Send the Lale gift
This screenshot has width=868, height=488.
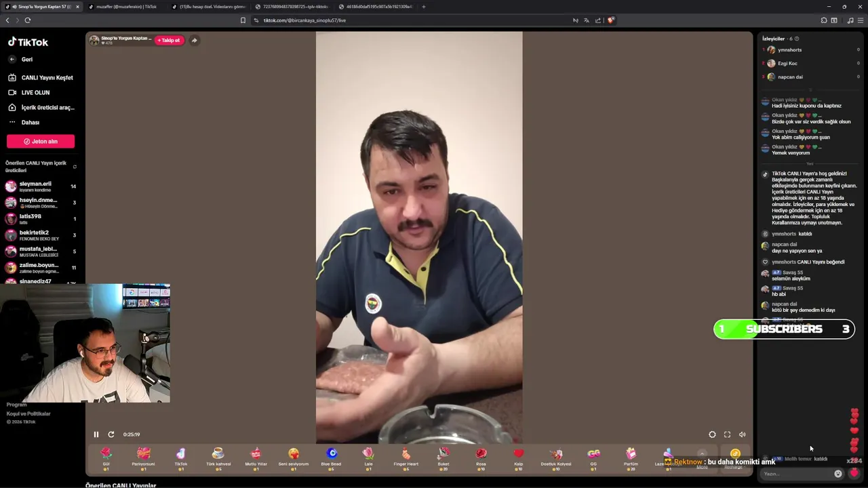click(x=368, y=458)
